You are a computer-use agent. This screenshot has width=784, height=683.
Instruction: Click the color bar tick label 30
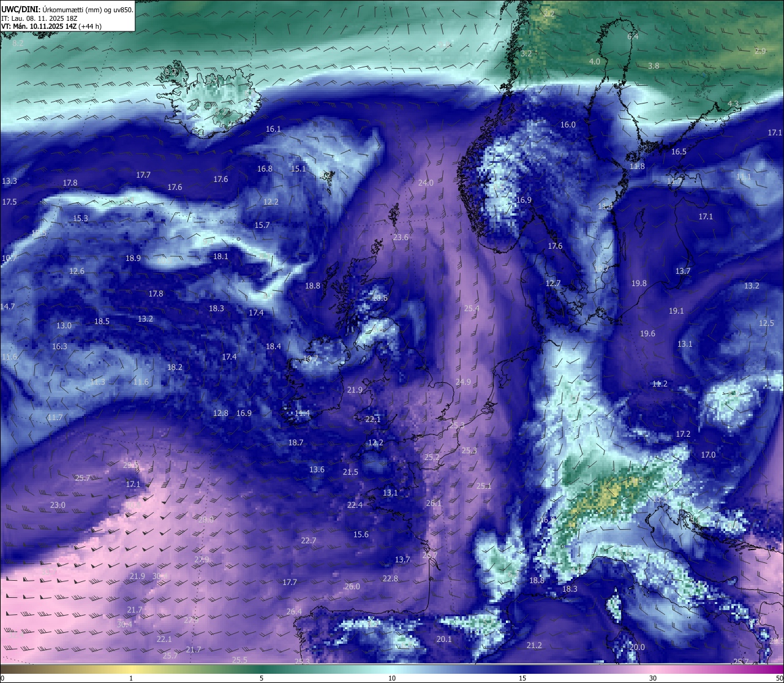click(653, 678)
